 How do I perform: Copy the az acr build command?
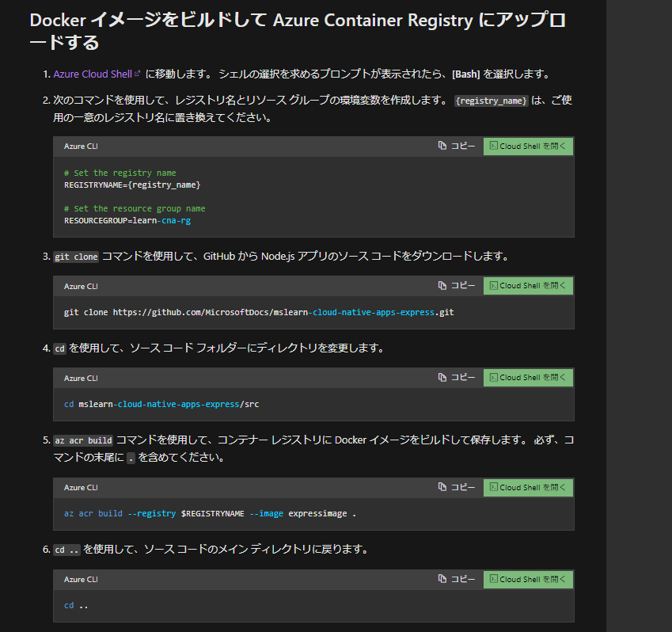point(457,488)
